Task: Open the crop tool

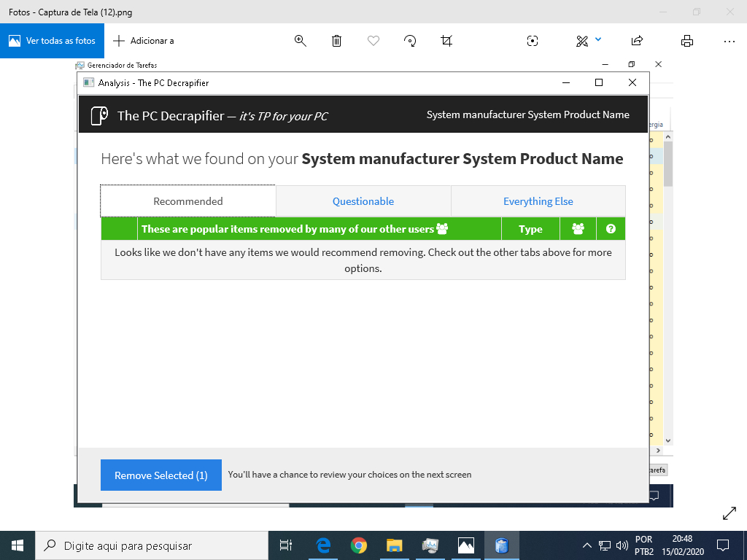Action: 446,41
